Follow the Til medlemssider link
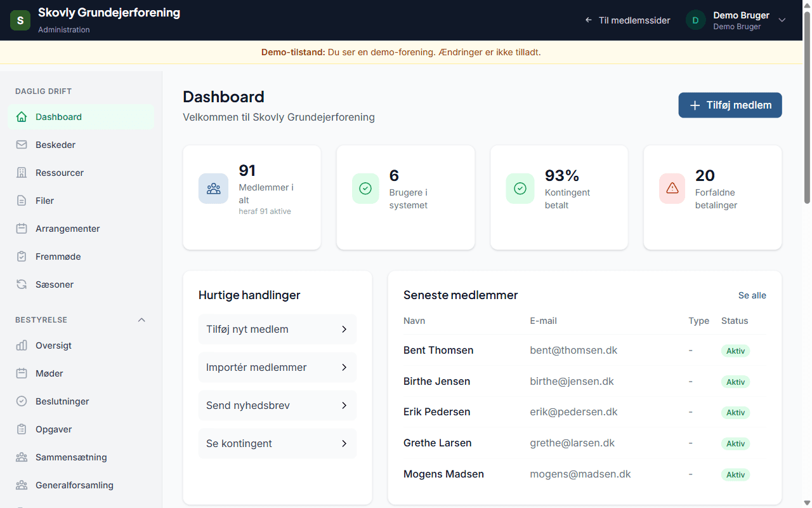812x508 pixels. click(x=627, y=20)
